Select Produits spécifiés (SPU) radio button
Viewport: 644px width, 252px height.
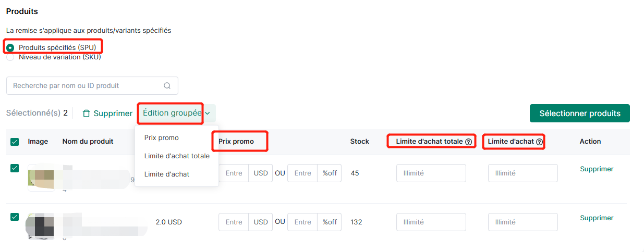point(10,47)
